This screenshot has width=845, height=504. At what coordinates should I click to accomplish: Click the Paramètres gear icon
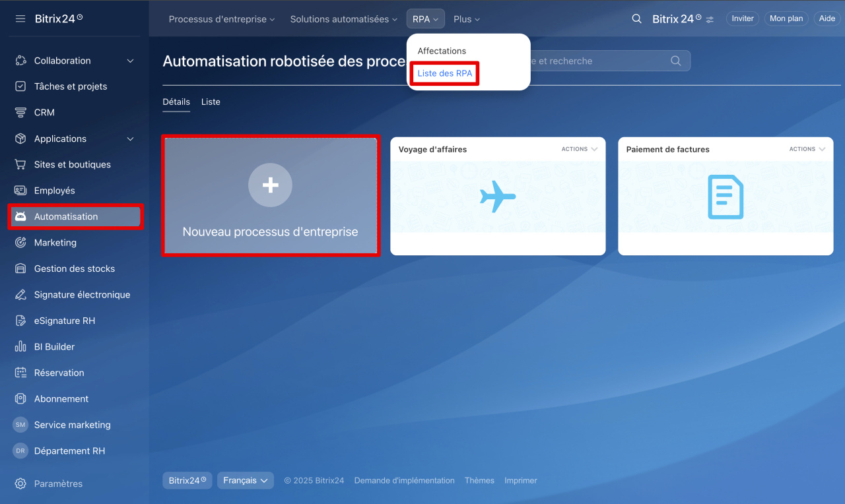click(20, 484)
